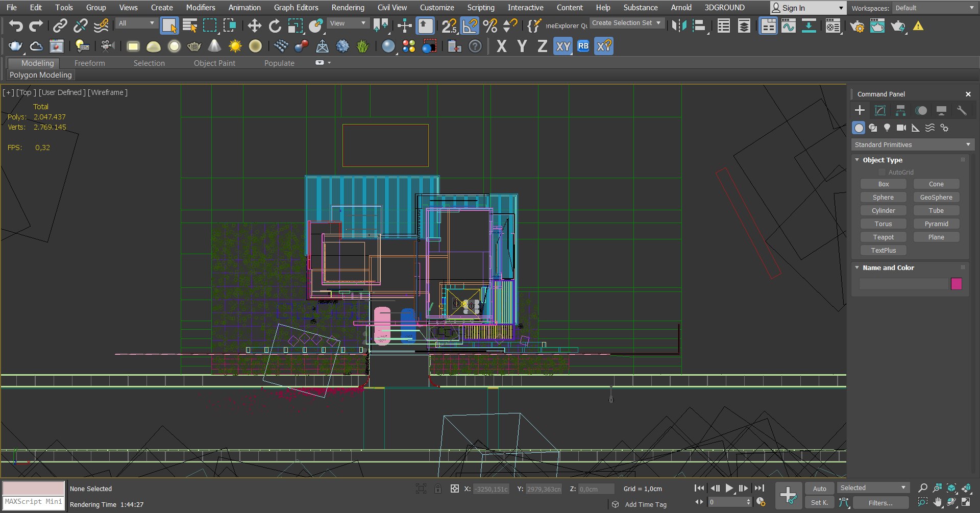Select the Cameras category icon
This screenshot has width=980, height=513.
pos(901,128)
